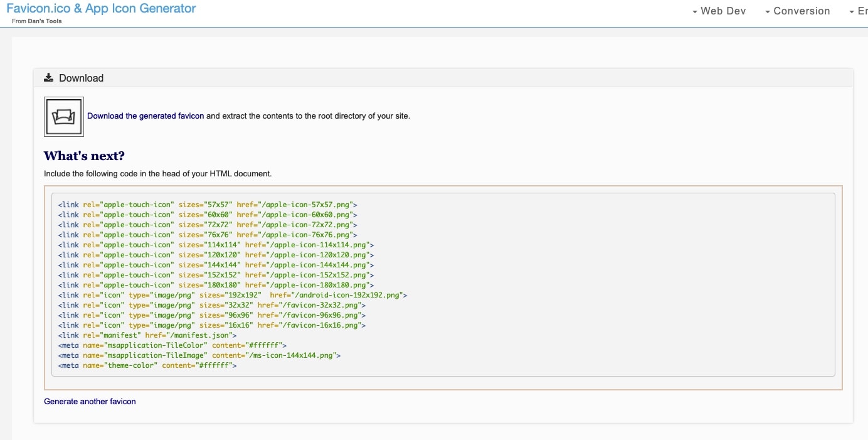
Task: Click the "What's next?" heading
Action: [x=84, y=156]
